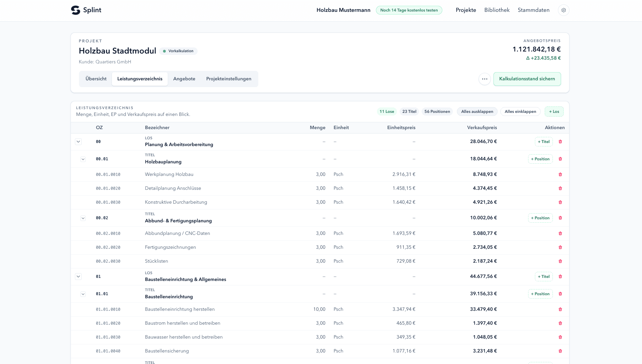Add a position to Holzbauplanung
This screenshot has height=364, width=642.
point(540,159)
